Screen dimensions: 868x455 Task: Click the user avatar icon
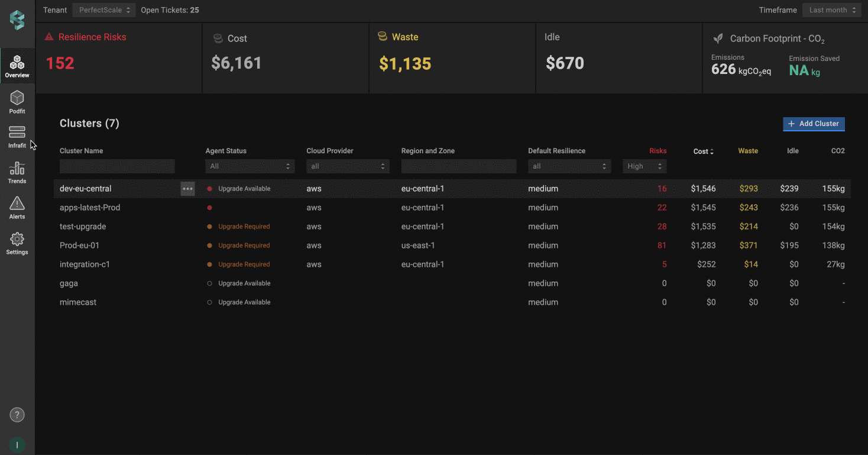17,445
